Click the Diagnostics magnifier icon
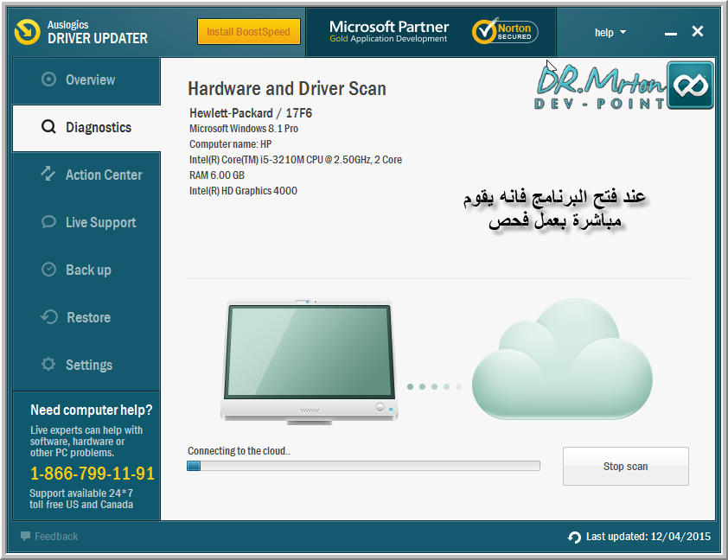Image resolution: width=728 pixels, height=560 pixels. (x=48, y=127)
